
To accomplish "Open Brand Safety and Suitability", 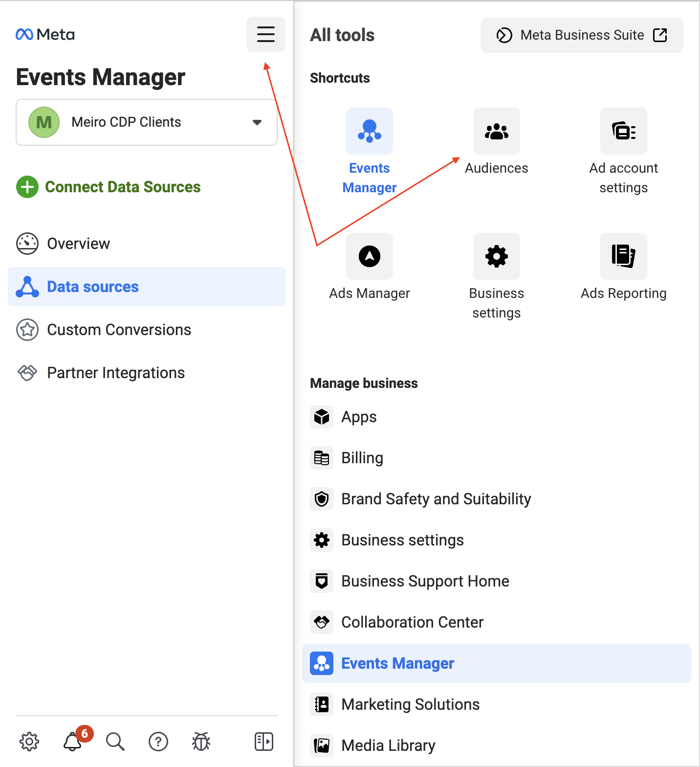I will (x=497, y=499).
